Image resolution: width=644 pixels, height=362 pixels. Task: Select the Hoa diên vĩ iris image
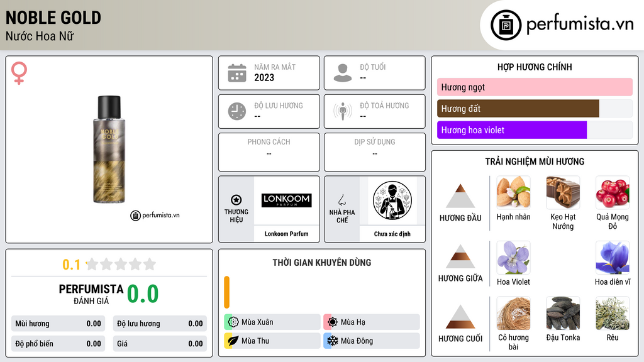click(x=613, y=258)
